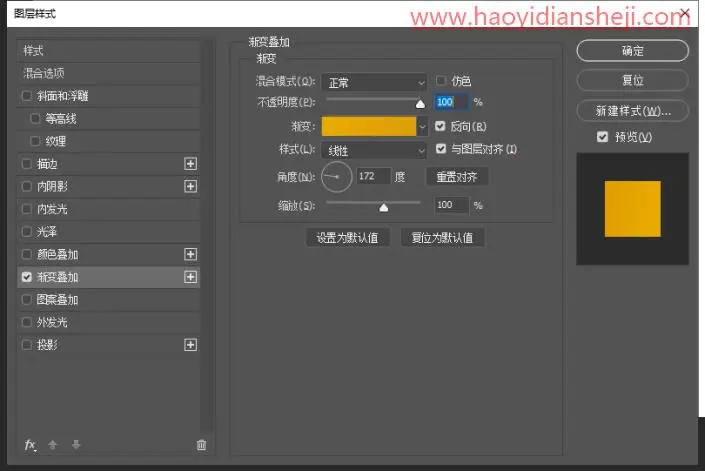This screenshot has width=705, height=471.
Task: Click the orange gradient swatch
Action: [369, 127]
